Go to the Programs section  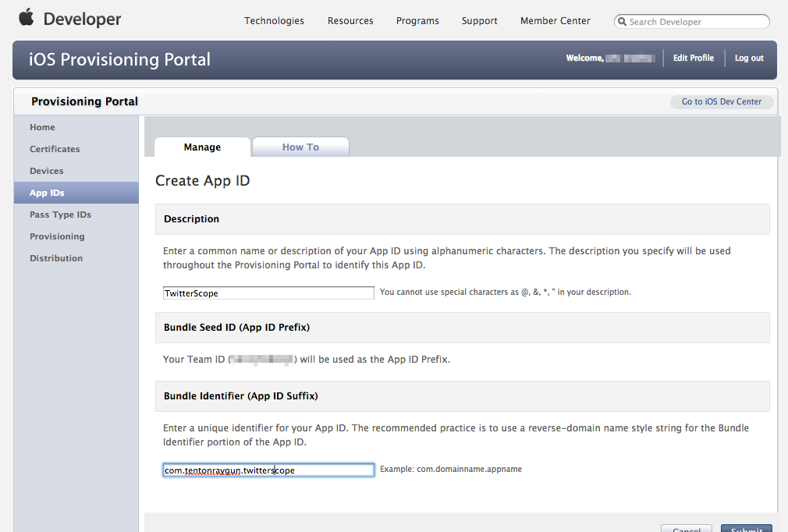(x=417, y=20)
